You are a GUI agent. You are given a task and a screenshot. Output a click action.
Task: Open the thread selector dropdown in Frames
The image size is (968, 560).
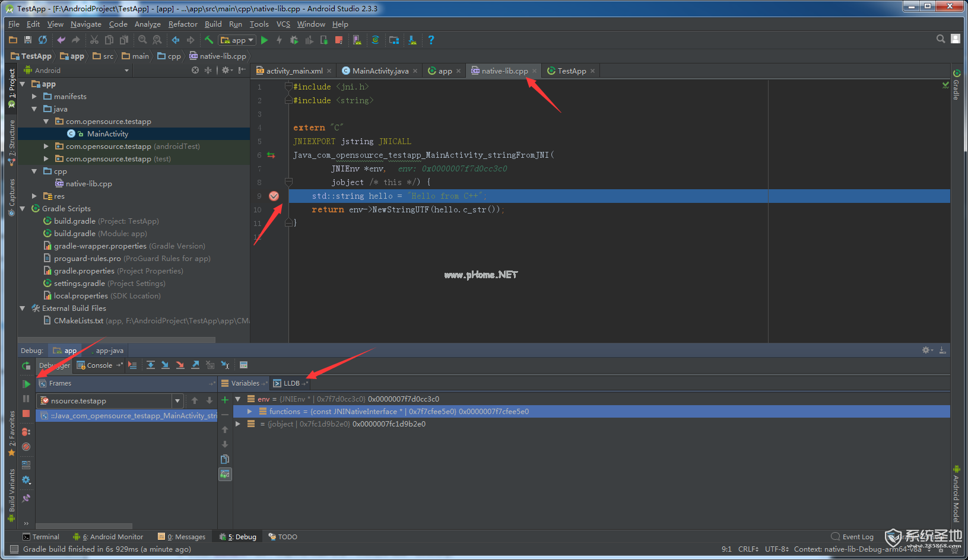(x=177, y=400)
